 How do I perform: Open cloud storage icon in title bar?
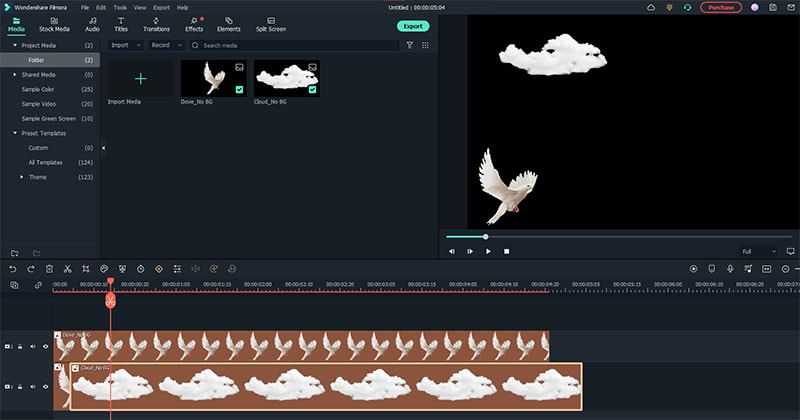[x=651, y=8]
